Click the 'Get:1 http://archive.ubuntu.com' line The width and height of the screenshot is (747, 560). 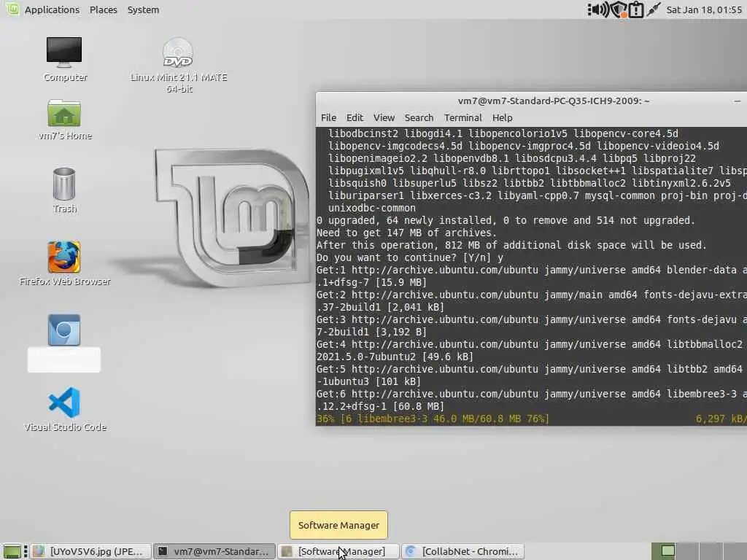click(x=531, y=270)
